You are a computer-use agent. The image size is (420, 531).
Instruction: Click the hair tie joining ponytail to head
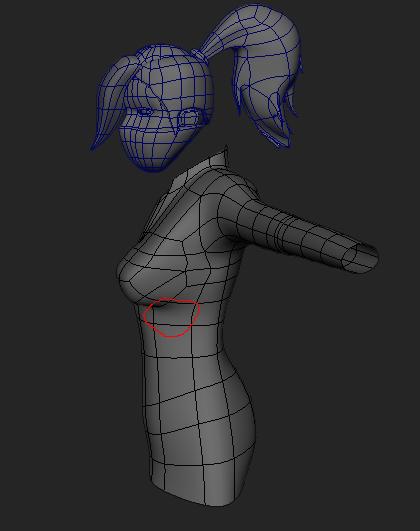coord(200,55)
